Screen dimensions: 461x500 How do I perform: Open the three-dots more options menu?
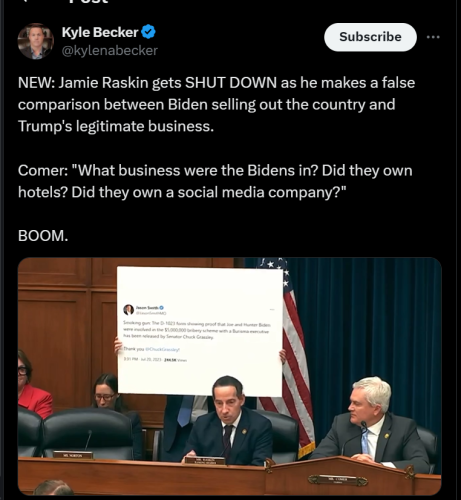point(433,37)
